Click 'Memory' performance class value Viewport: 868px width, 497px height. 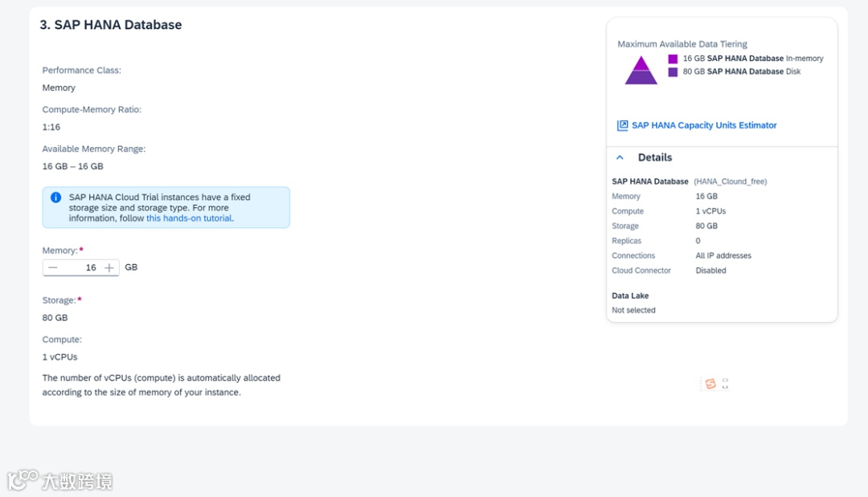[59, 88]
